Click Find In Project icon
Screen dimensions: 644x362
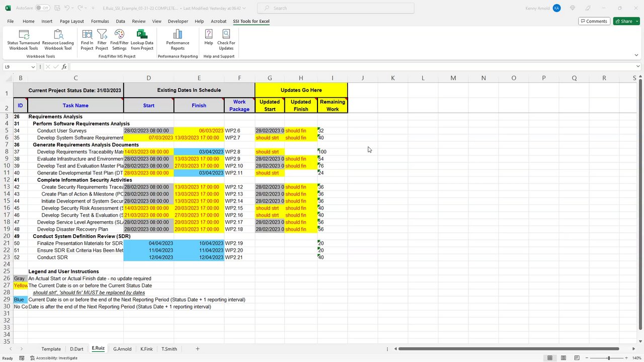[x=87, y=40]
